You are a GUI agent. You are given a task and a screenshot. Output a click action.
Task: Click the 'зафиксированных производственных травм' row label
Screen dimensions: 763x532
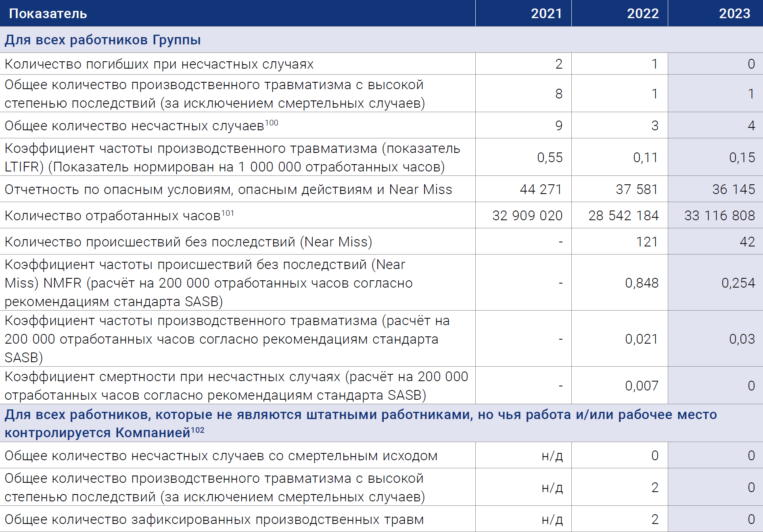(x=214, y=519)
